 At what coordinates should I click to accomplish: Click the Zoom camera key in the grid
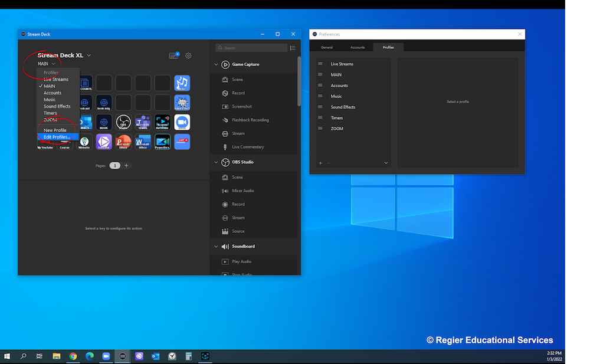pyautogui.click(x=182, y=122)
